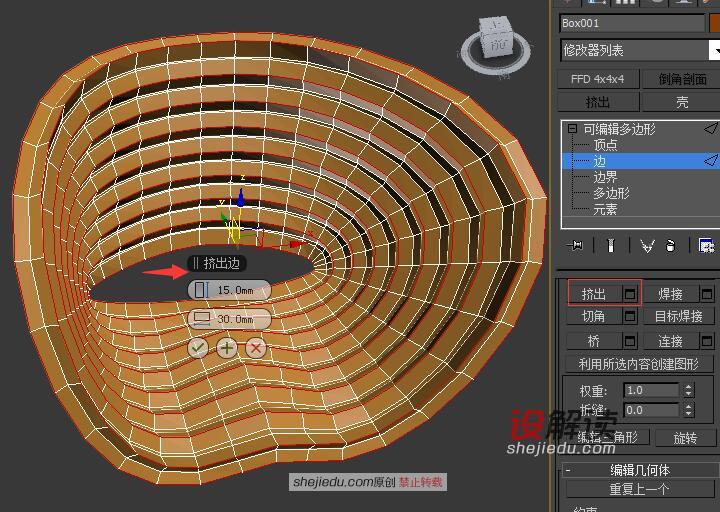The height and width of the screenshot is (512, 720).
Task: Click 30.0mm width field in caddy
Action: [236, 319]
